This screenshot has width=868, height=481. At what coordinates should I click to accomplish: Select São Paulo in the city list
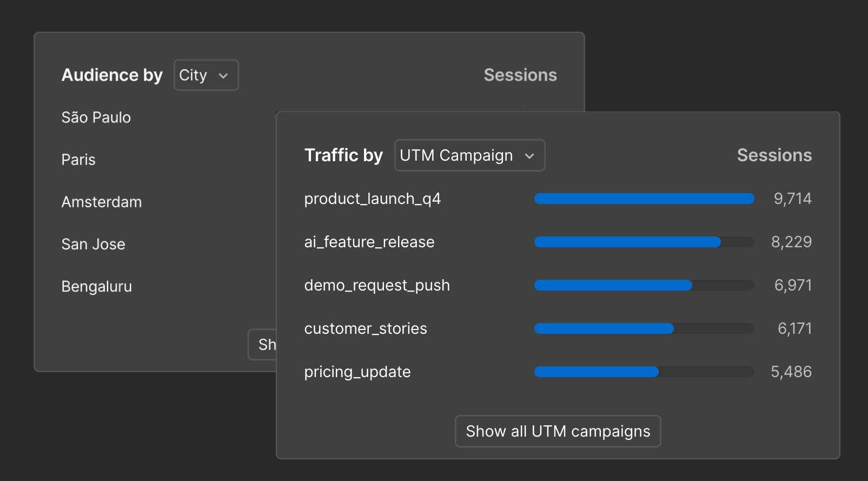tap(96, 117)
